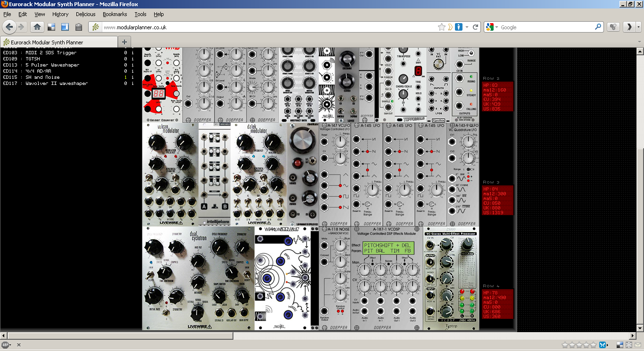Open the list all tabs dropdown arrow
This screenshot has width=644, height=351.
pyautogui.click(x=639, y=42)
